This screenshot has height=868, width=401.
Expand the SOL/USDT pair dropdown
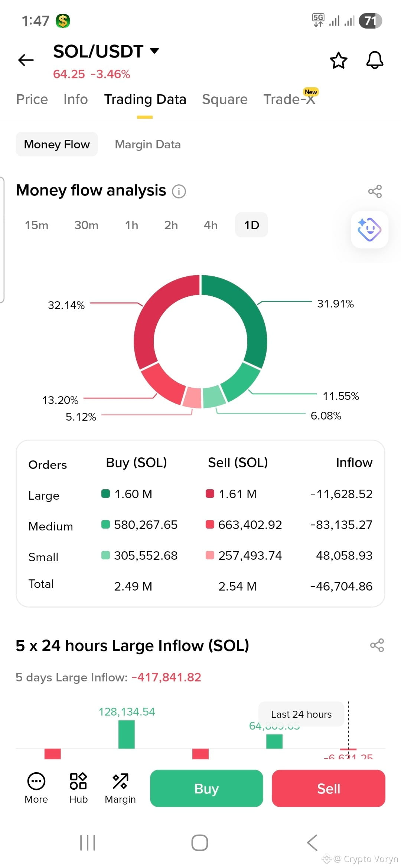tap(154, 50)
